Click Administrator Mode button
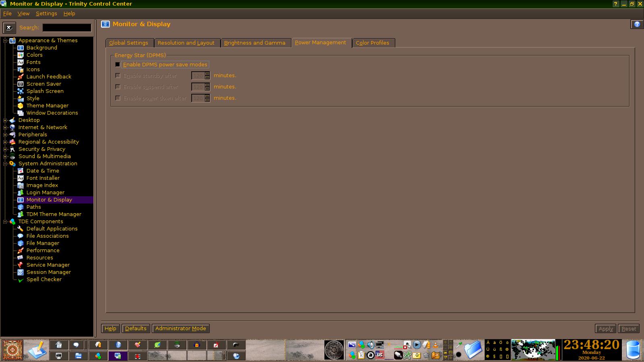Image resolution: width=644 pixels, height=362 pixels. [x=180, y=328]
